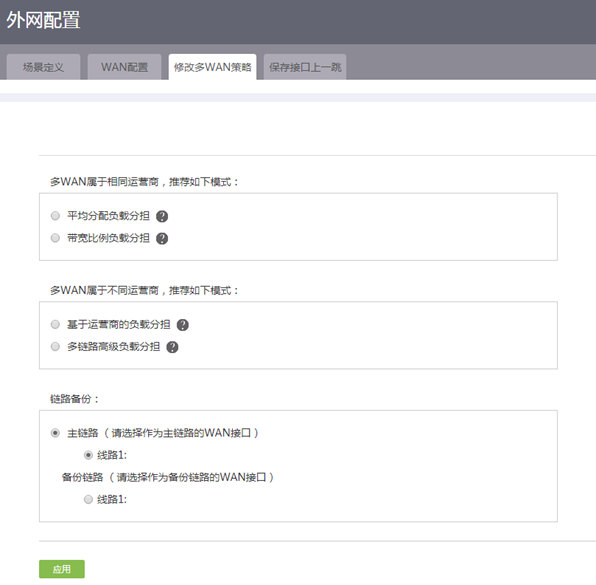The height and width of the screenshot is (585, 596).
Task: Pick 线路1 radio under 备份链路
Action: tap(88, 499)
